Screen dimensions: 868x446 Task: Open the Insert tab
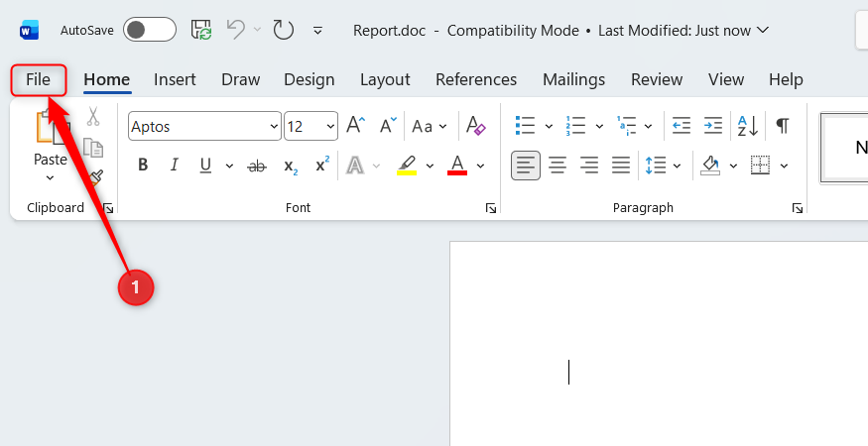(x=175, y=79)
